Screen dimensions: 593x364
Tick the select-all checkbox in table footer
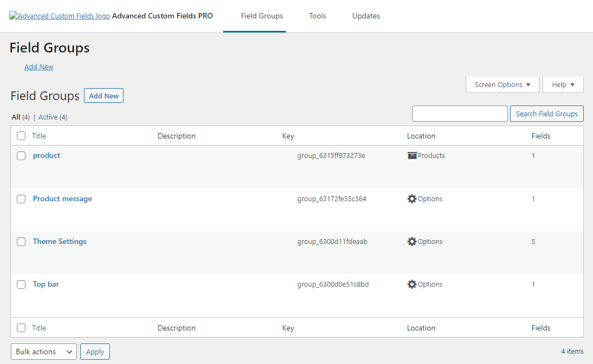21,328
